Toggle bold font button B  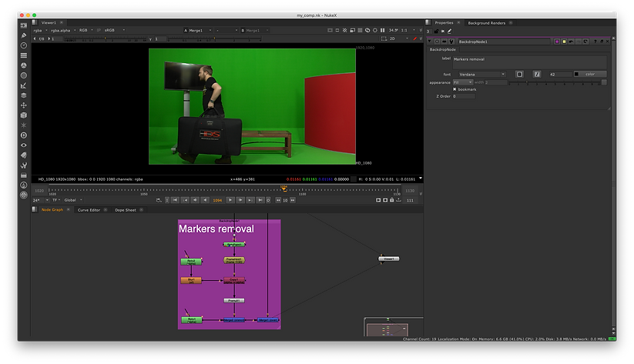click(519, 75)
